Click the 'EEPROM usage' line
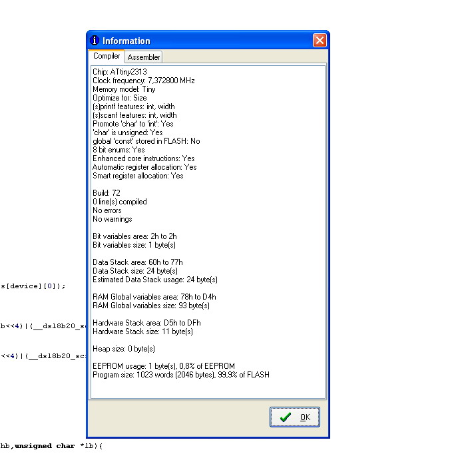Viewport: 476px width, 458px height. (164, 366)
